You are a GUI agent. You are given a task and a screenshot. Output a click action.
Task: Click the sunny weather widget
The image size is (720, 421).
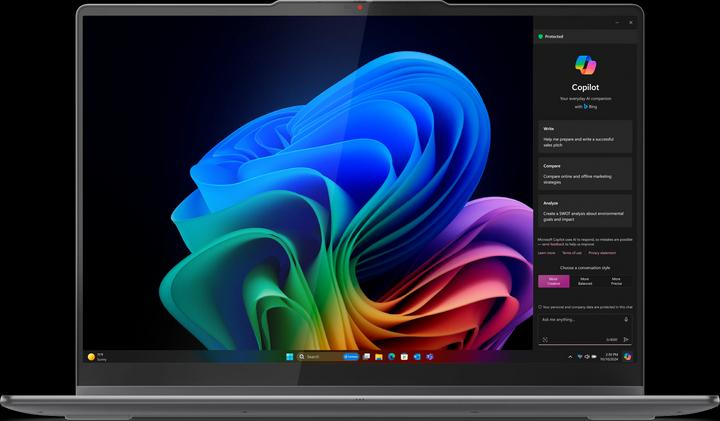(x=97, y=357)
